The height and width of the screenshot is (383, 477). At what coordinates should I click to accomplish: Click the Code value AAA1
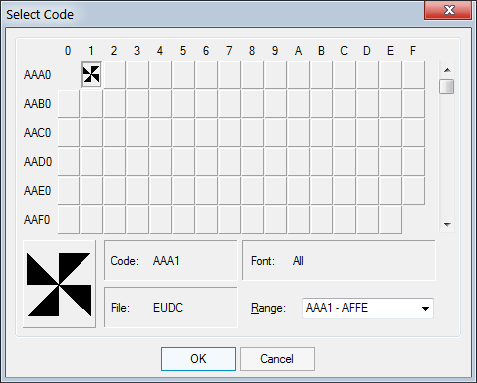(x=166, y=261)
